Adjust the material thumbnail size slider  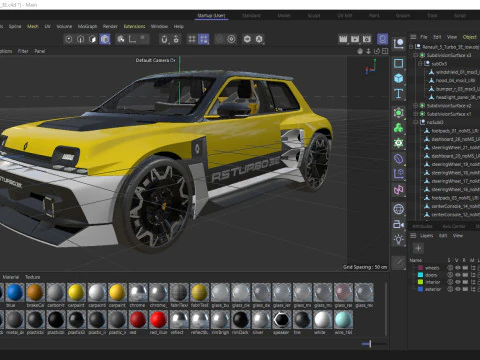tap(370, 344)
